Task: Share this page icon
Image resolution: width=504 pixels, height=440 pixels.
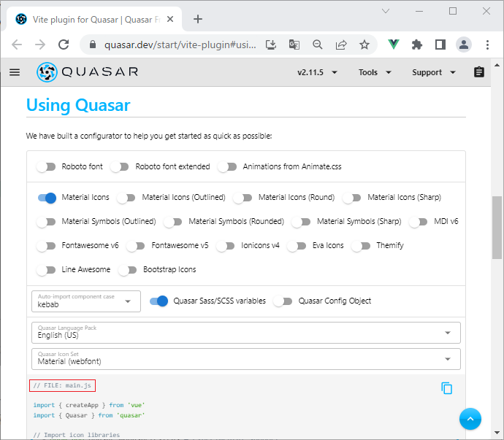Action: (341, 45)
